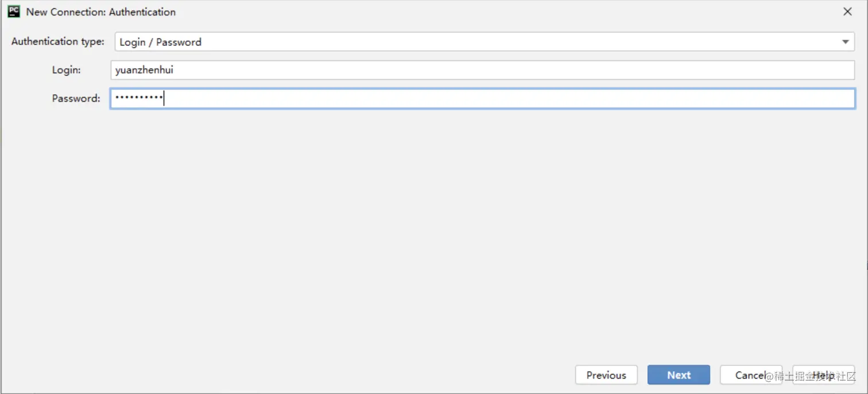
Task: Go back with the Previous button
Action: click(x=606, y=375)
